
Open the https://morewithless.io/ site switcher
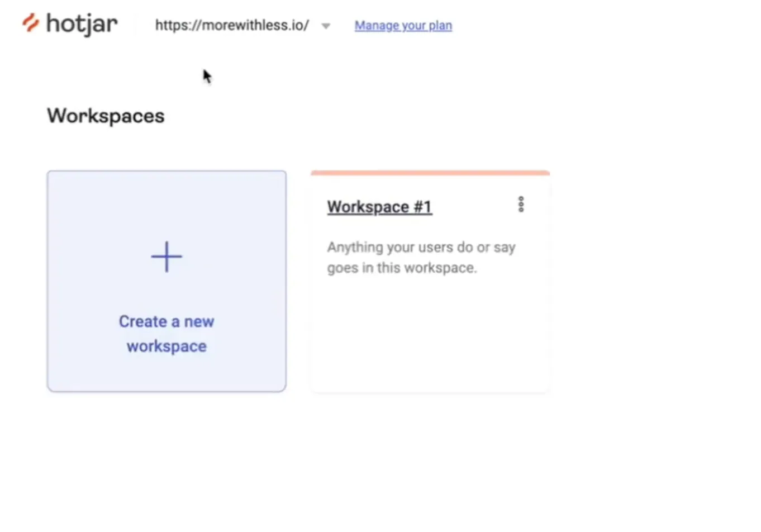click(232, 25)
